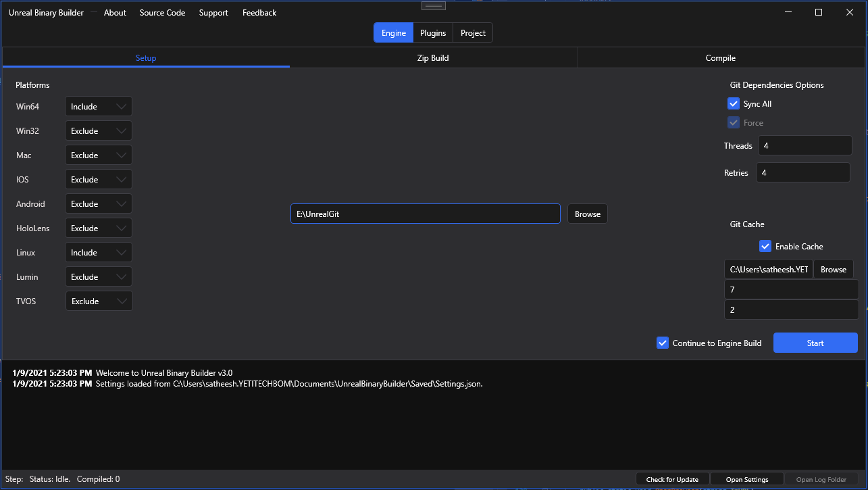
Task: Expand the Android platform dropdown
Action: click(99, 203)
